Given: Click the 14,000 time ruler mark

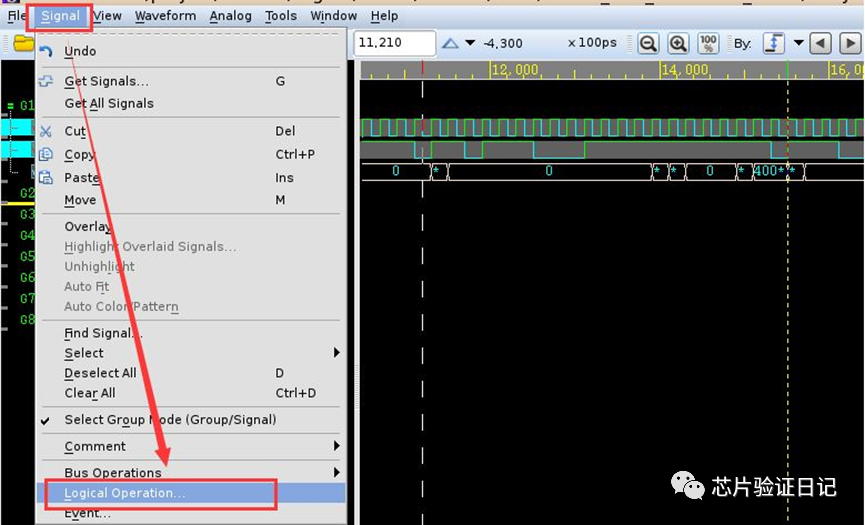Looking at the screenshot, I should coord(685,70).
